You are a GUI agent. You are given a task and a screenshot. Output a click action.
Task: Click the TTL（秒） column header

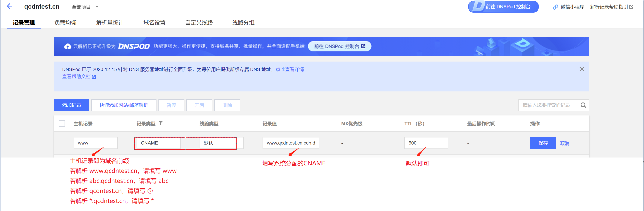tap(414, 124)
